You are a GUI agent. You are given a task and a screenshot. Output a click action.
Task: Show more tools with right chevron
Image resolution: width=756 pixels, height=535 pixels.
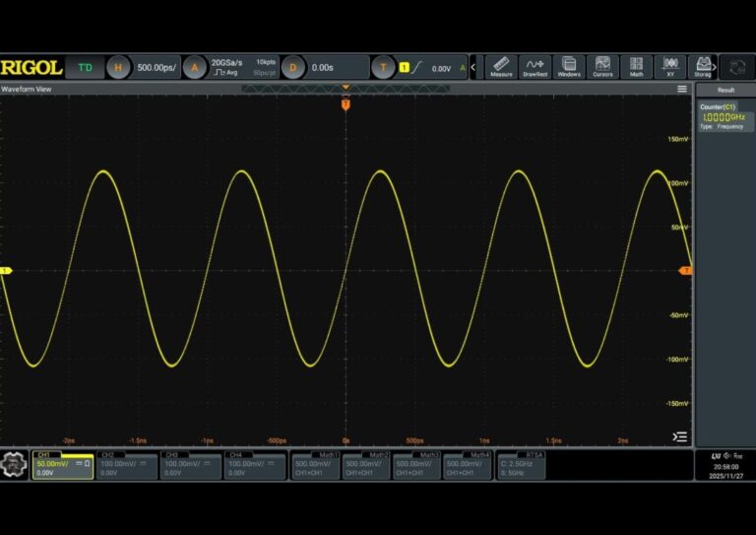click(x=715, y=67)
